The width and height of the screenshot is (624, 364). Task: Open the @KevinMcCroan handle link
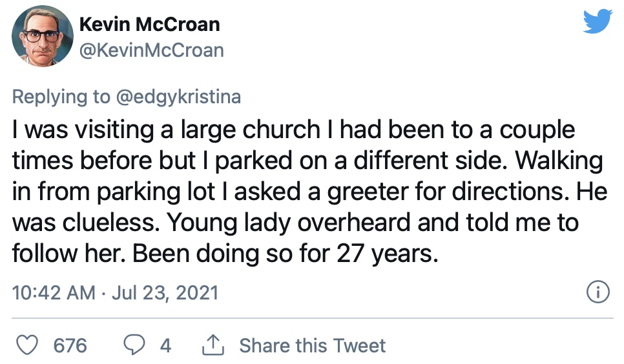point(152,50)
